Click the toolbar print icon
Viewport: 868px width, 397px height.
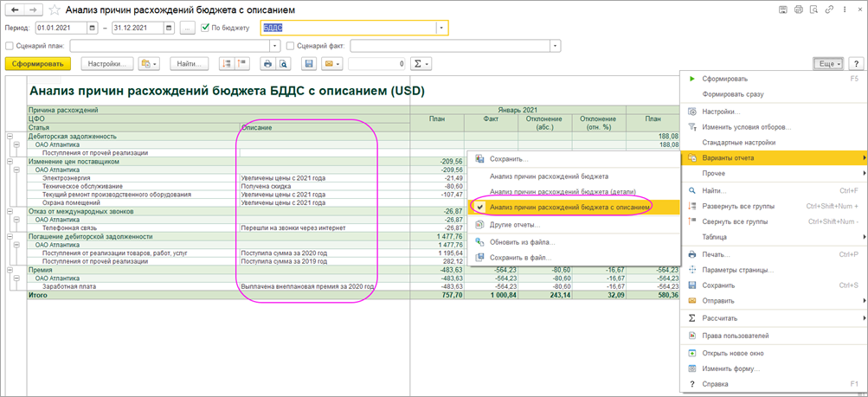[267, 64]
